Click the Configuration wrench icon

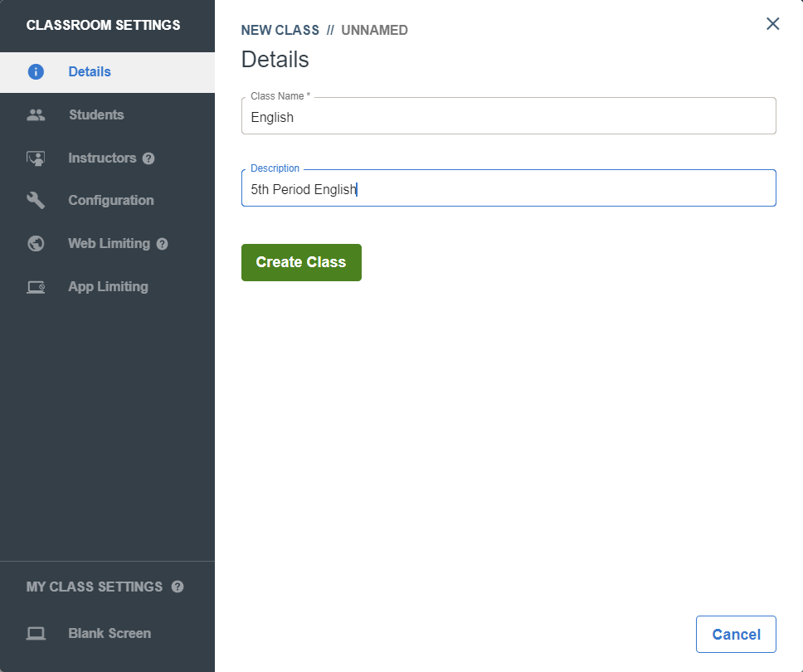[x=36, y=200]
